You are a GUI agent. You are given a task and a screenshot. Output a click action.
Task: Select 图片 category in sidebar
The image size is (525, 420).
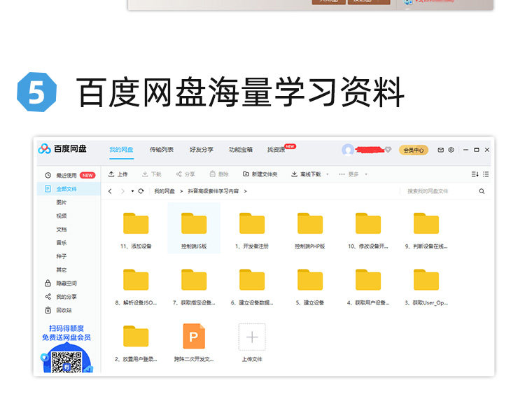click(x=62, y=202)
